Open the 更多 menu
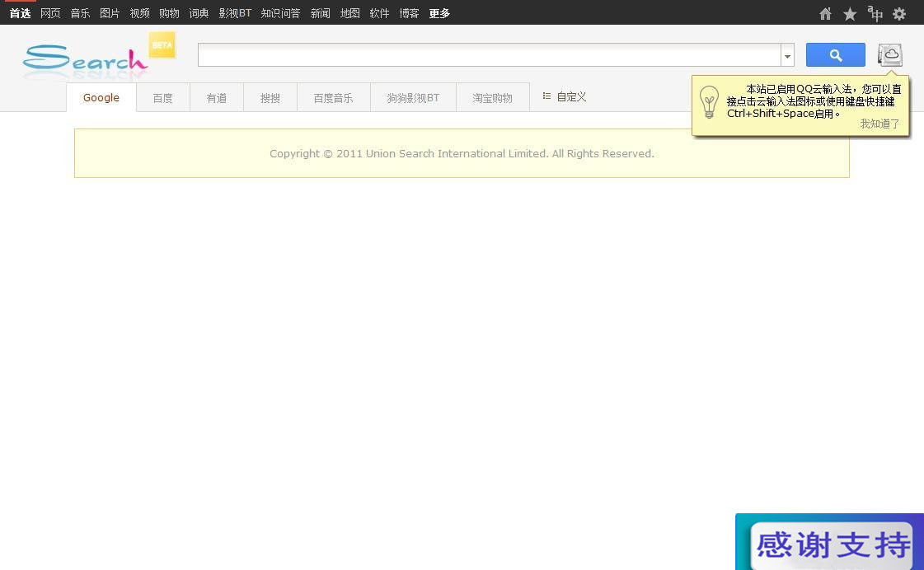 [x=439, y=13]
